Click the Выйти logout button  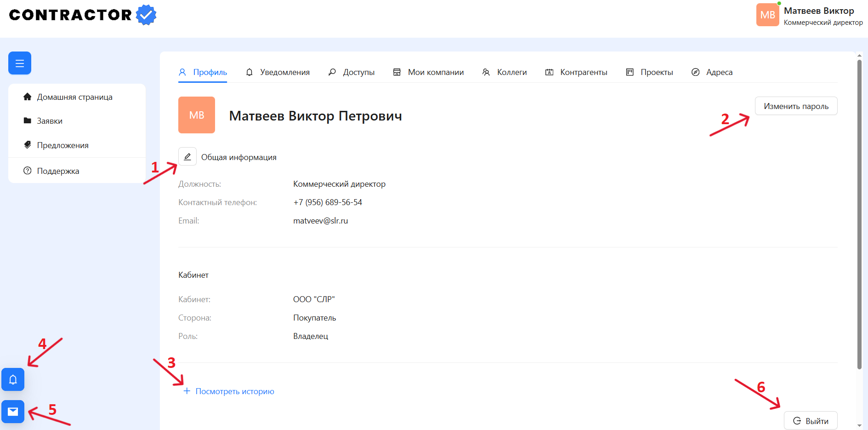click(x=811, y=421)
